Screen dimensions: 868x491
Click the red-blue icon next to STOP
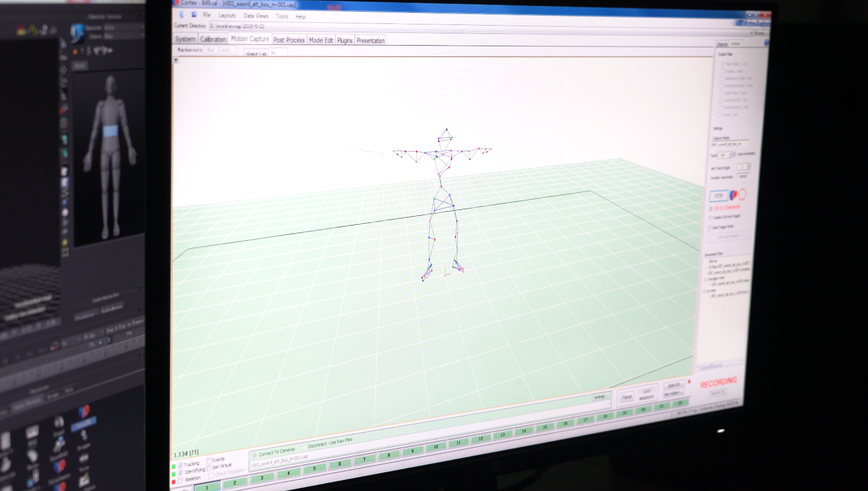tap(733, 195)
